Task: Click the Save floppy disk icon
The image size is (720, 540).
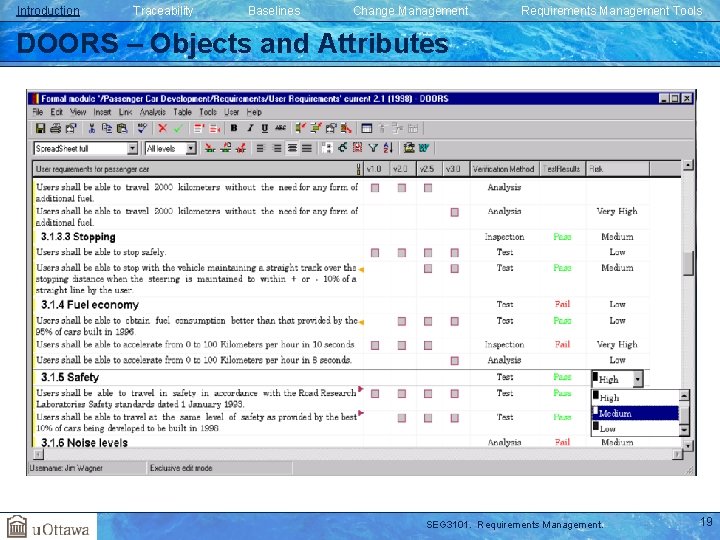Action: click(40, 129)
